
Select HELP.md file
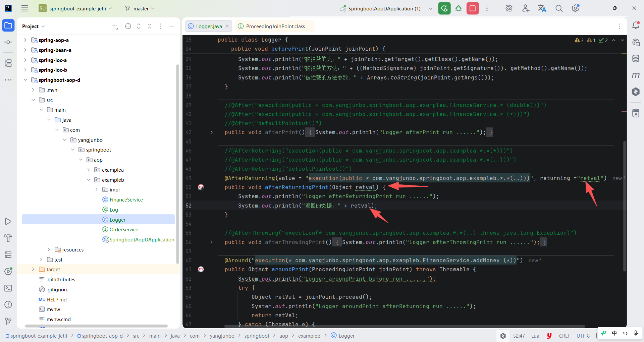56,299
